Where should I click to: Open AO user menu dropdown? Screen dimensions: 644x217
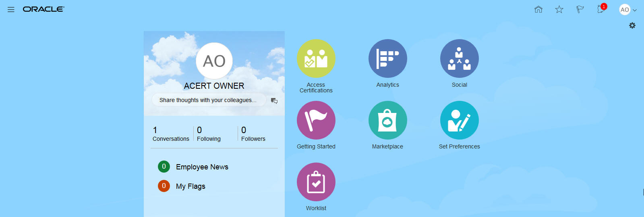[628, 10]
